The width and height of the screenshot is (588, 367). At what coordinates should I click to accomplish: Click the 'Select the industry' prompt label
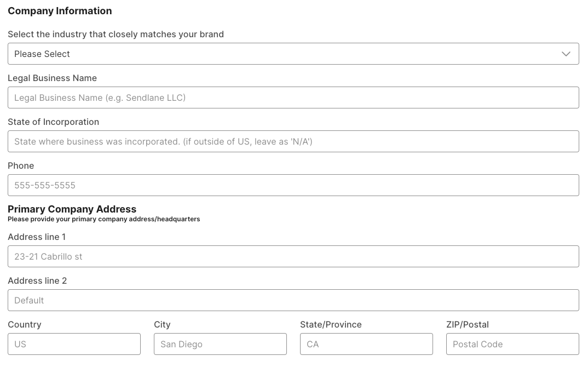click(116, 35)
